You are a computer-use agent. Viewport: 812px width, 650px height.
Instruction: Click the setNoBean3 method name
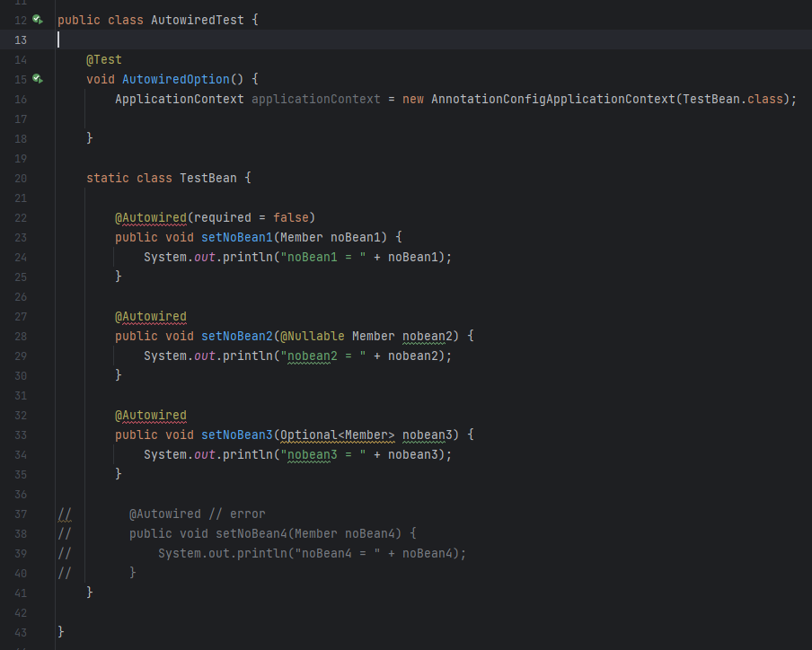pos(236,435)
